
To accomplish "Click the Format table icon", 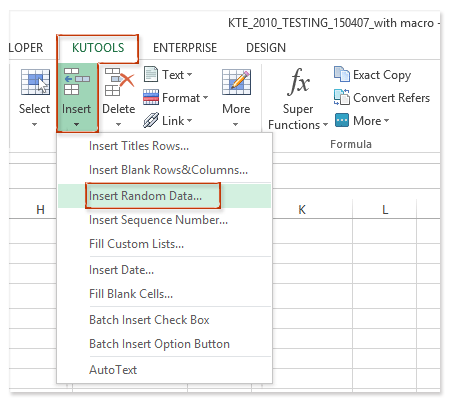I will (151, 97).
